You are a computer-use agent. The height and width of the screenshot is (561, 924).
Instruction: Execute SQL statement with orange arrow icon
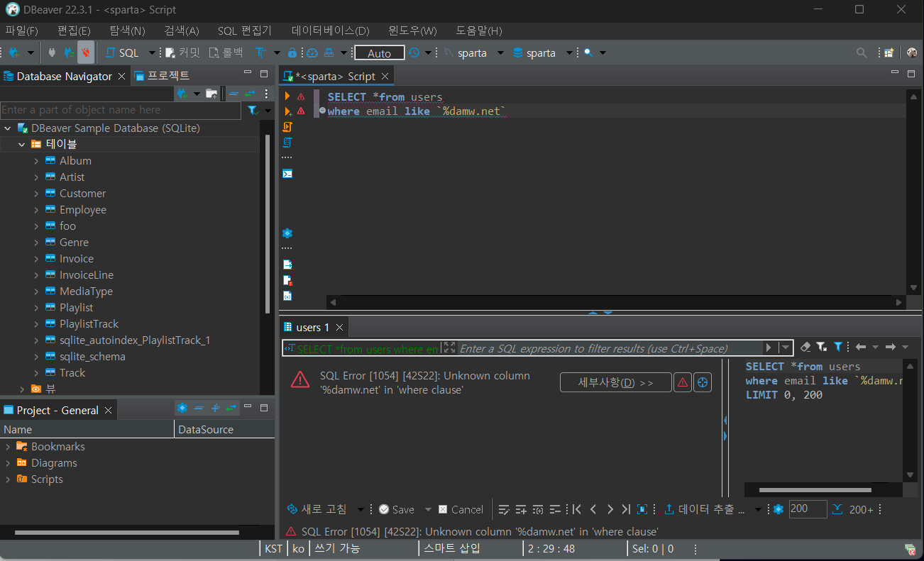coord(287,96)
